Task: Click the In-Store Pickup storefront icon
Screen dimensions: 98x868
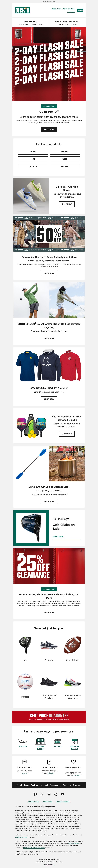Action: pyautogui.click(x=40, y=741)
